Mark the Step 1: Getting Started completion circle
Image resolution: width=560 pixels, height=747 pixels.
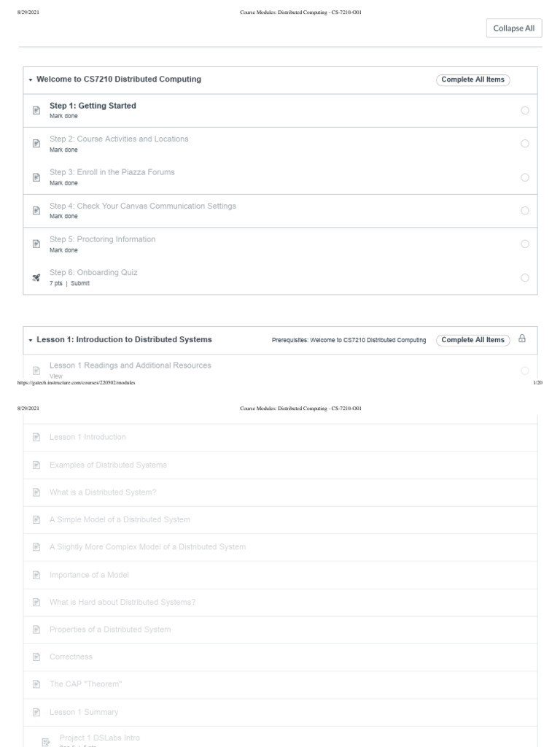[x=525, y=110]
